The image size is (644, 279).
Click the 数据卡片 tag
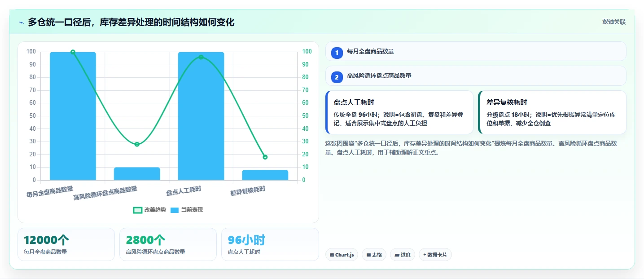[435, 255]
